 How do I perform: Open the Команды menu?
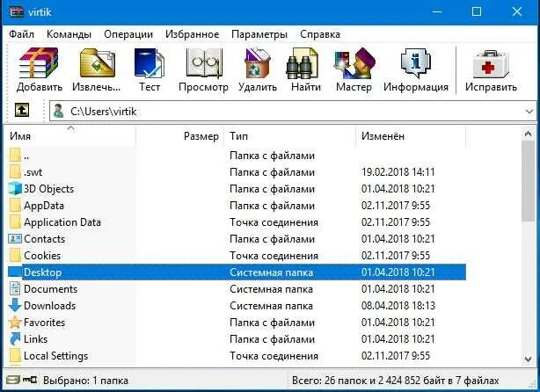69,34
